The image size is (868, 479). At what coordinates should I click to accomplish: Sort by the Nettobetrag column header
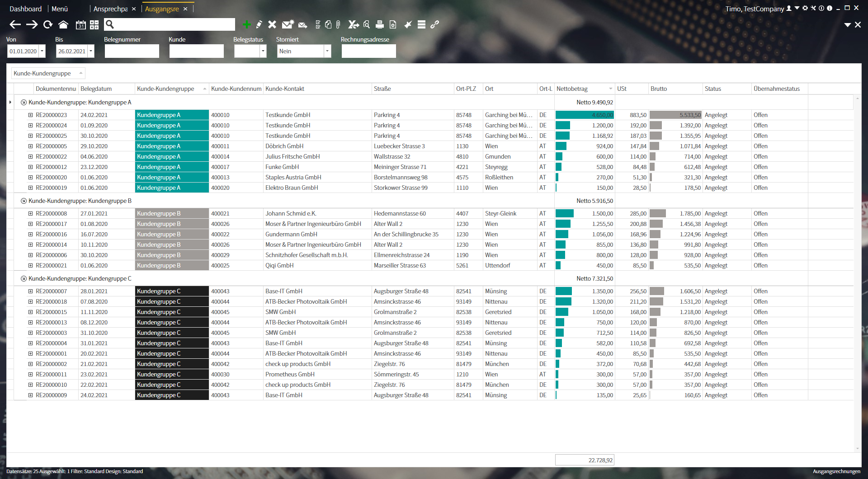click(x=584, y=89)
